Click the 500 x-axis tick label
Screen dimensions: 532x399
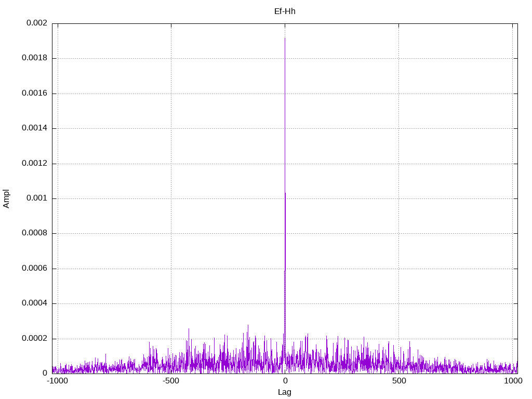pyautogui.click(x=398, y=381)
